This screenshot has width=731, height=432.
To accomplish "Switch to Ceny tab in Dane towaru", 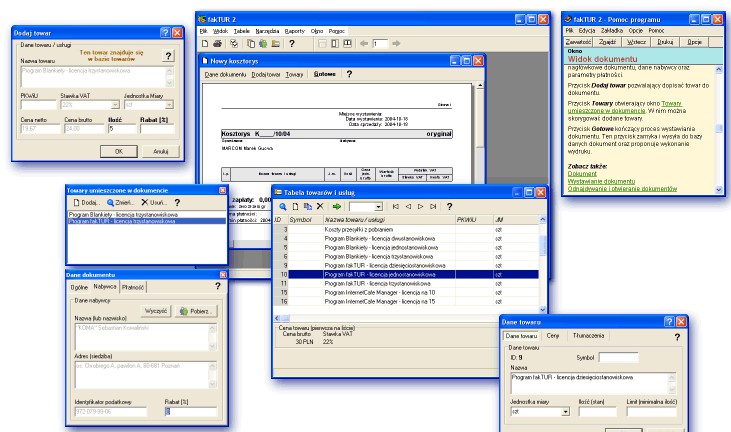I will click(x=553, y=336).
